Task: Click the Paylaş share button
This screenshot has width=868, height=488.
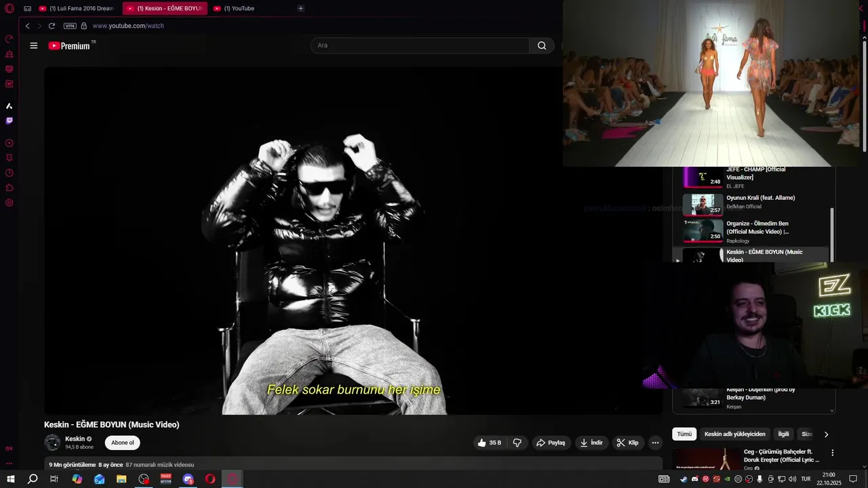Action: point(551,443)
